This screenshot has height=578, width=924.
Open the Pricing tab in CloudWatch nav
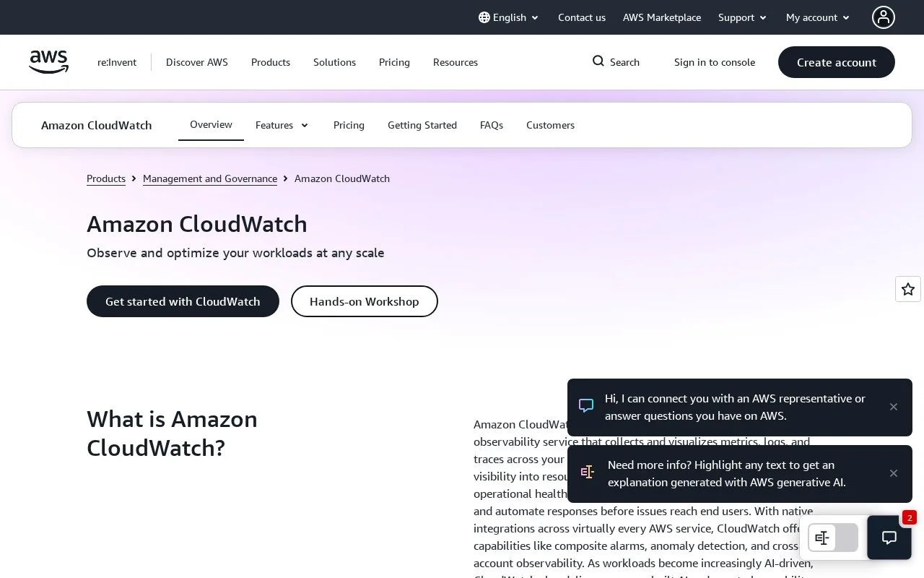point(349,125)
